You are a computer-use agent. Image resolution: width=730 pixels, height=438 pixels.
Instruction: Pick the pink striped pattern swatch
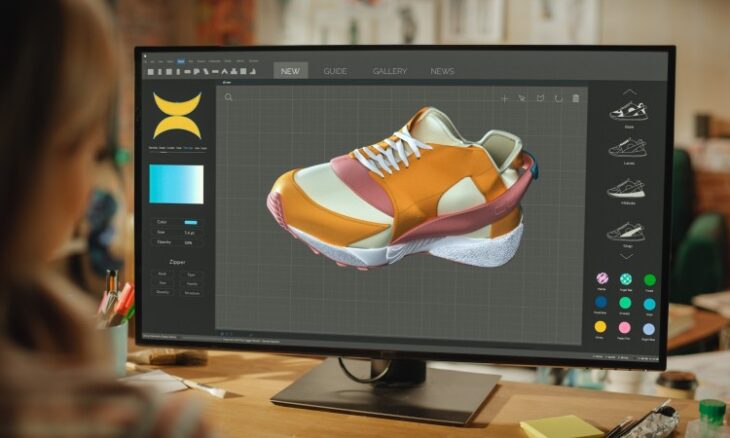[x=602, y=278]
